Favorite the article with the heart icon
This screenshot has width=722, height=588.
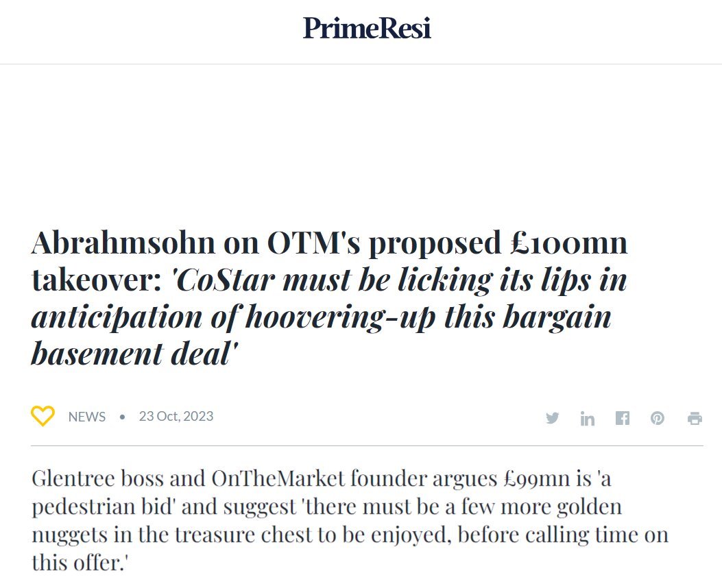coord(43,416)
